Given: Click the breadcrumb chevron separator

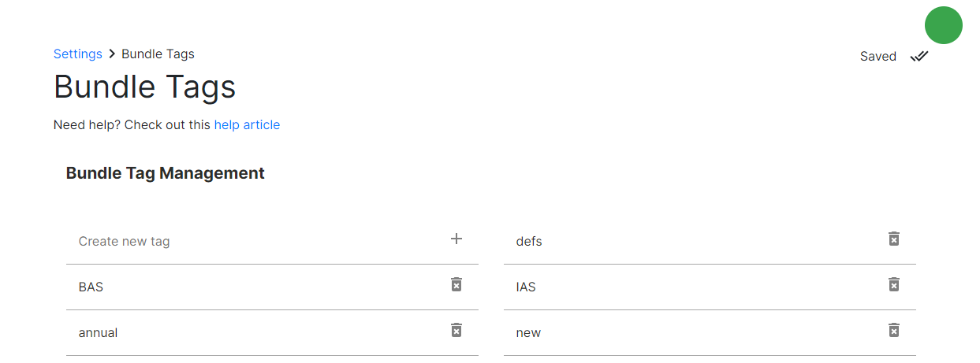Looking at the screenshot, I should click(x=112, y=54).
